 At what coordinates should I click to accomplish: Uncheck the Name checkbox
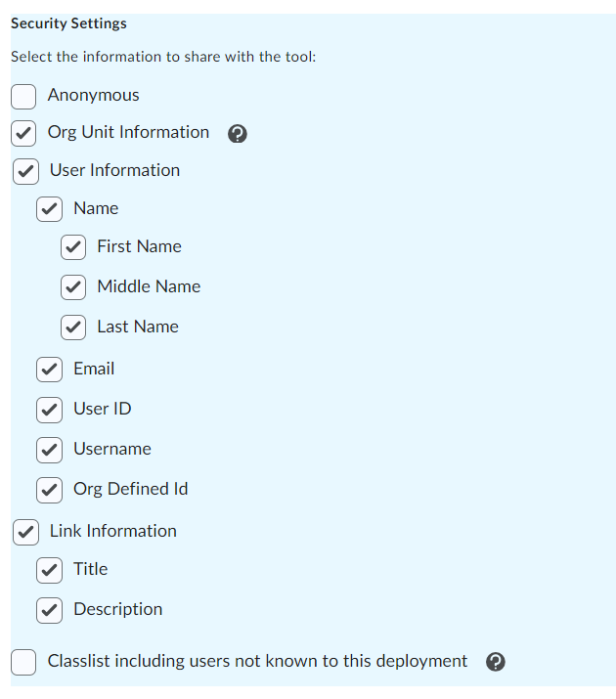(x=50, y=209)
